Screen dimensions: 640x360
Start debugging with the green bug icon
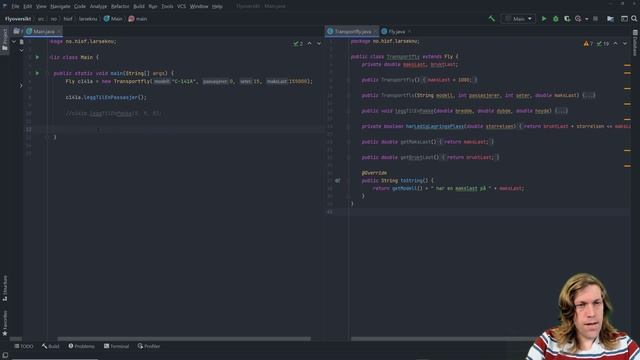555,19
